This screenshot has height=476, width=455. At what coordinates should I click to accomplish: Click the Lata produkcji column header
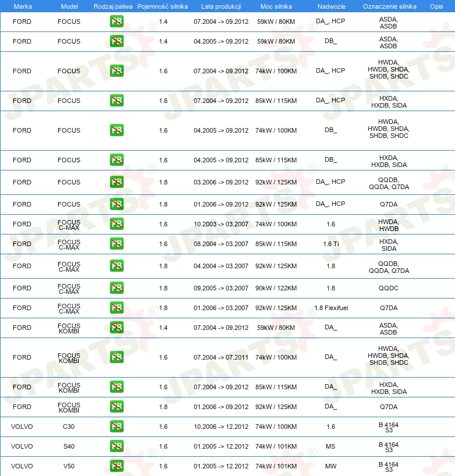pyautogui.click(x=221, y=6)
